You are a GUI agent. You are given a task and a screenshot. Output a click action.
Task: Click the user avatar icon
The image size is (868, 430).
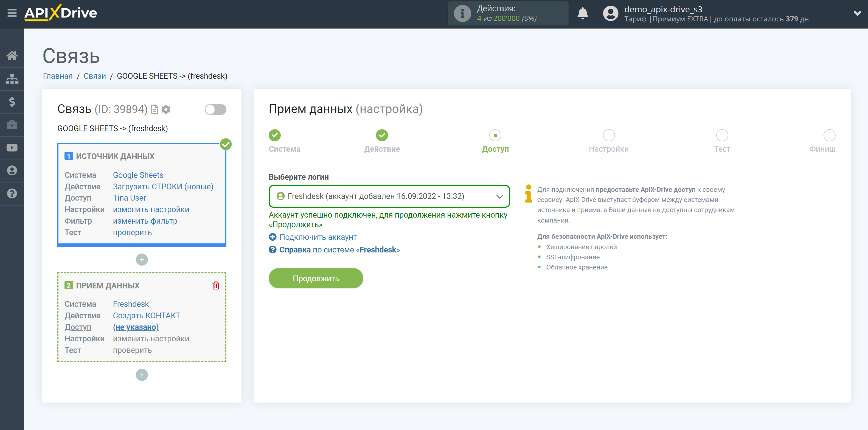point(611,13)
